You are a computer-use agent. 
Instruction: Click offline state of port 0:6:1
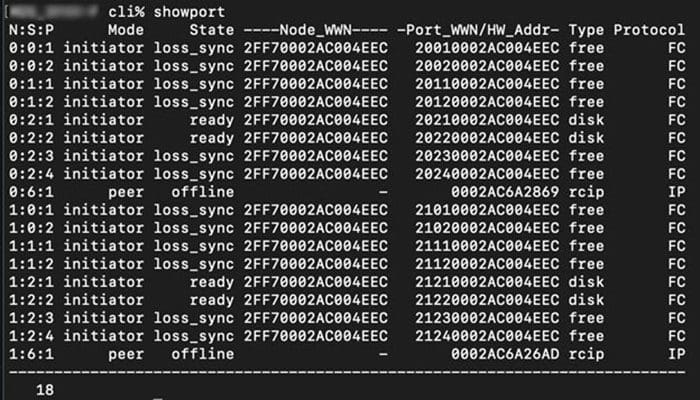tap(203, 192)
